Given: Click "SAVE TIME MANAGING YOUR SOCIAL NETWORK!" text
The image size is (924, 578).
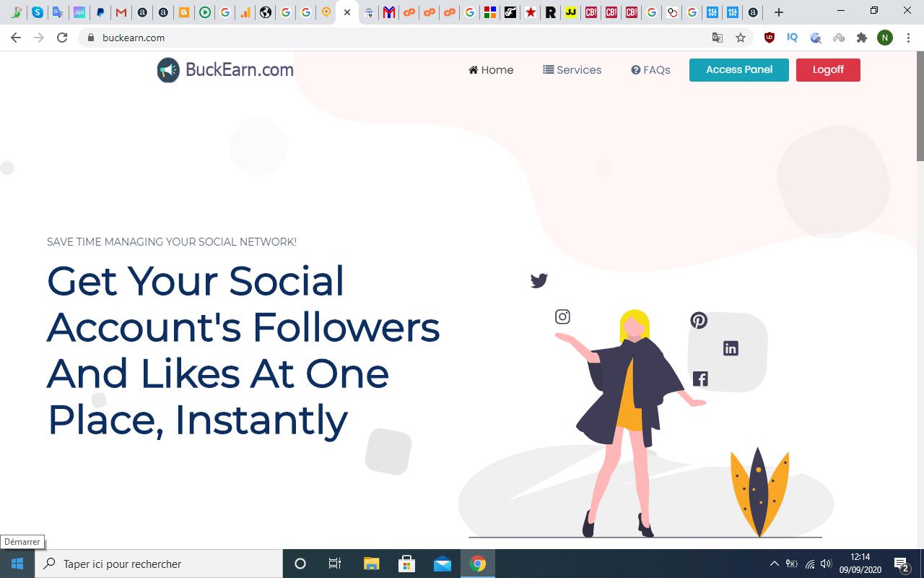Looking at the screenshot, I should (172, 242).
